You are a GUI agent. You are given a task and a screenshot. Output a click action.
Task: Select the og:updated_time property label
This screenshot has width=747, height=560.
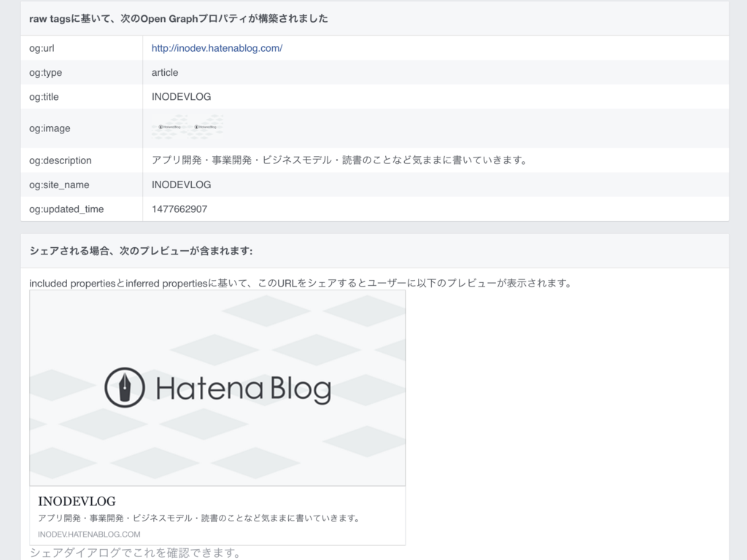click(x=66, y=209)
